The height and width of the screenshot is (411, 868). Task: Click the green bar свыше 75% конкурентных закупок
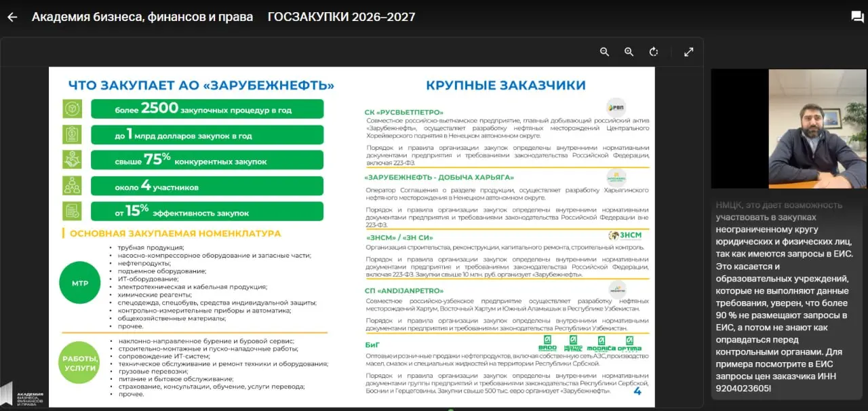point(207,160)
